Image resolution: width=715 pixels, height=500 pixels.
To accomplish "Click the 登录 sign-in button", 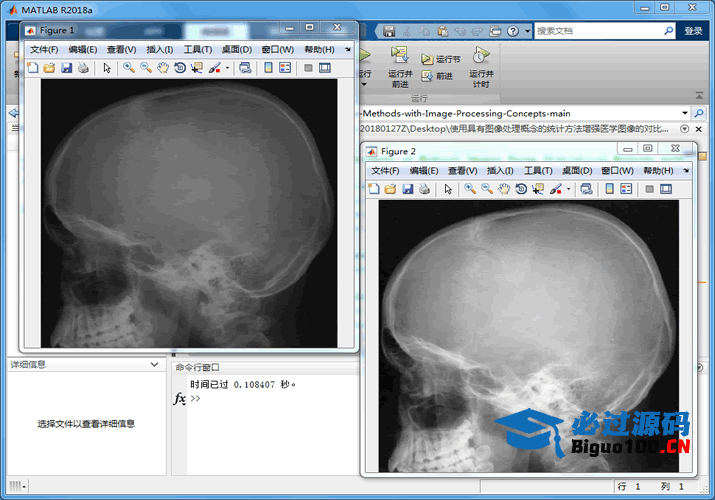I will [x=693, y=31].
